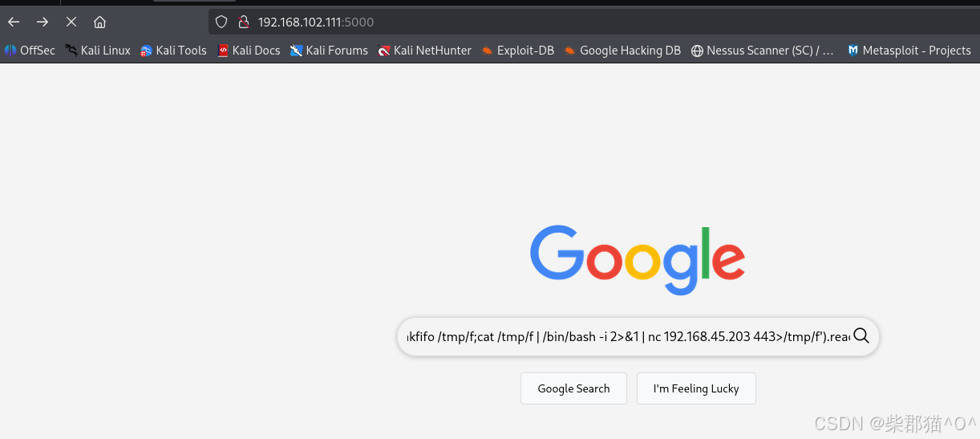Open the Kali Tools bookmark

pos(173,51)
